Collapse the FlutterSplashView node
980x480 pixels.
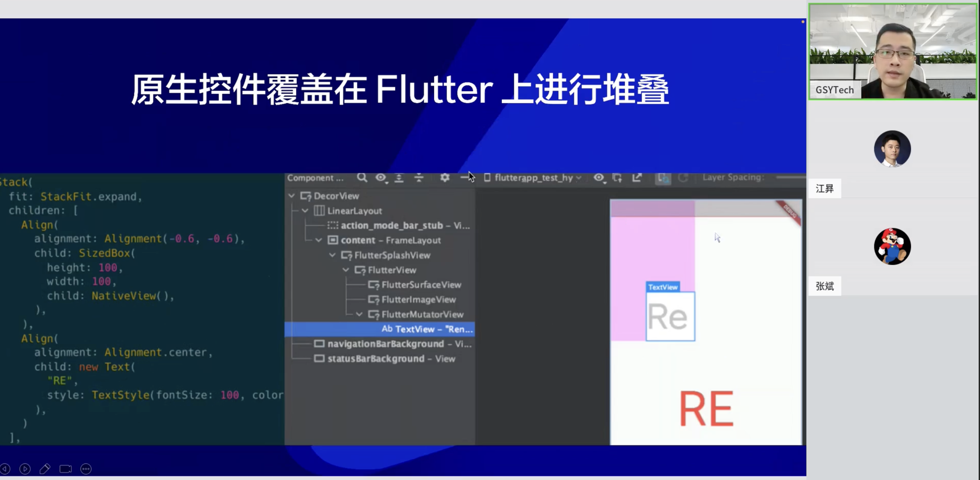coord(332,255)
